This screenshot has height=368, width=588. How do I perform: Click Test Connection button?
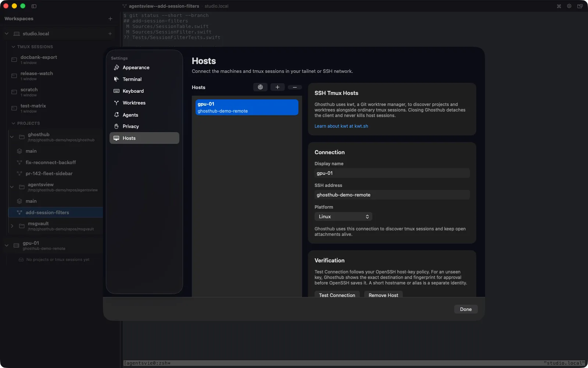337,295
